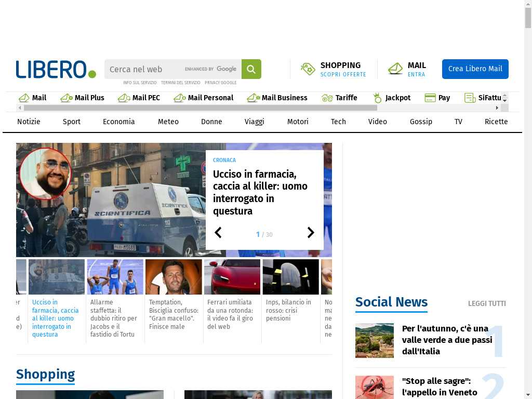Click the Mail envelope icon in header
This screenshot has height=399, width=532.
point(395,69)
